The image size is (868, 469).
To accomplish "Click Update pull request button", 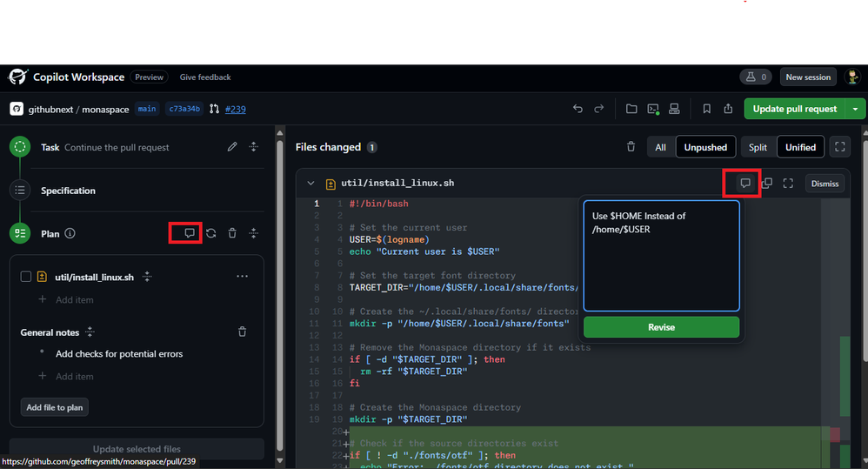I will pos(794,109).
